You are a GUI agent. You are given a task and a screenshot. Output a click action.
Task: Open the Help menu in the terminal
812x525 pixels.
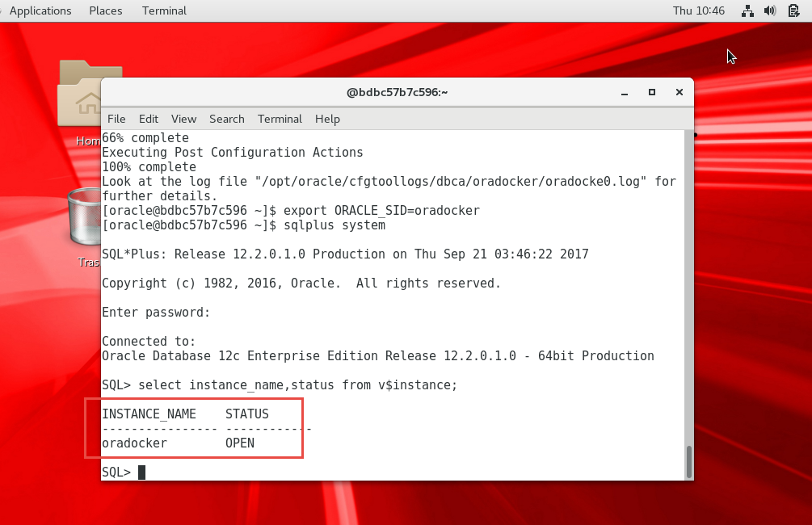tap(327, 119)
